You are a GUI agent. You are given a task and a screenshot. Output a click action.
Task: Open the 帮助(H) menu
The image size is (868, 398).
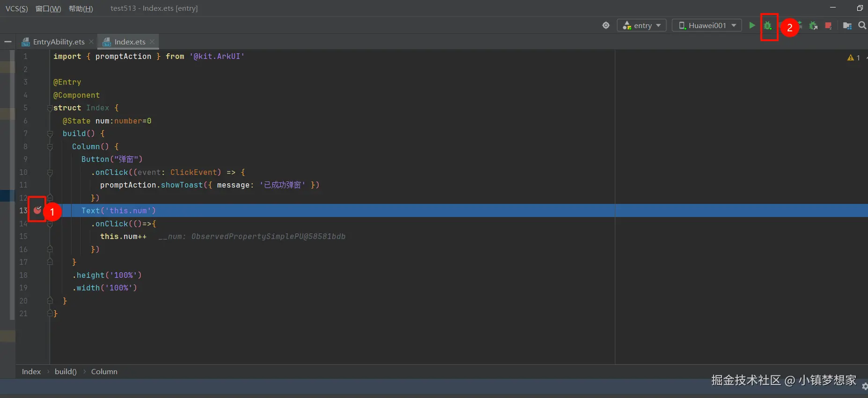tap(80, 8)
